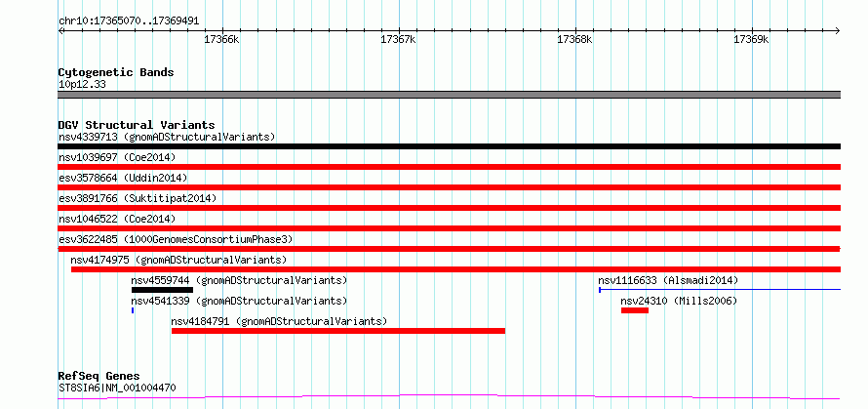This screenshot has width=868, height=409.
Task: Click the nsv1116633 (Alsmadi2014) label
Action: click(668, 280)
